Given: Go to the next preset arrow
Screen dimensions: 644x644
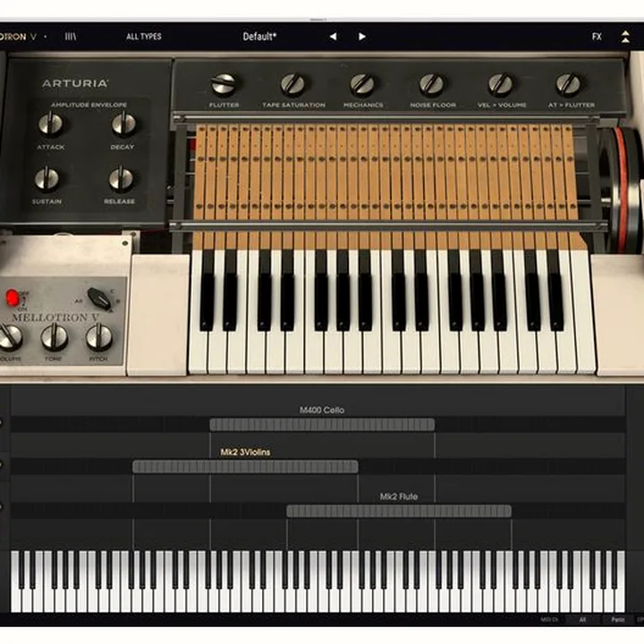Looking at the screenshot, I should (362, 37).
